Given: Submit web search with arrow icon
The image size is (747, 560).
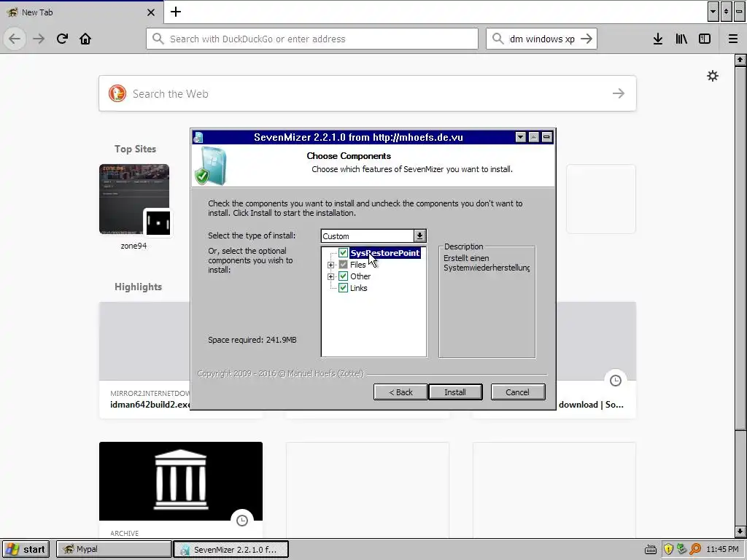Looking at the screenshot, I should (x=619, y=93).
